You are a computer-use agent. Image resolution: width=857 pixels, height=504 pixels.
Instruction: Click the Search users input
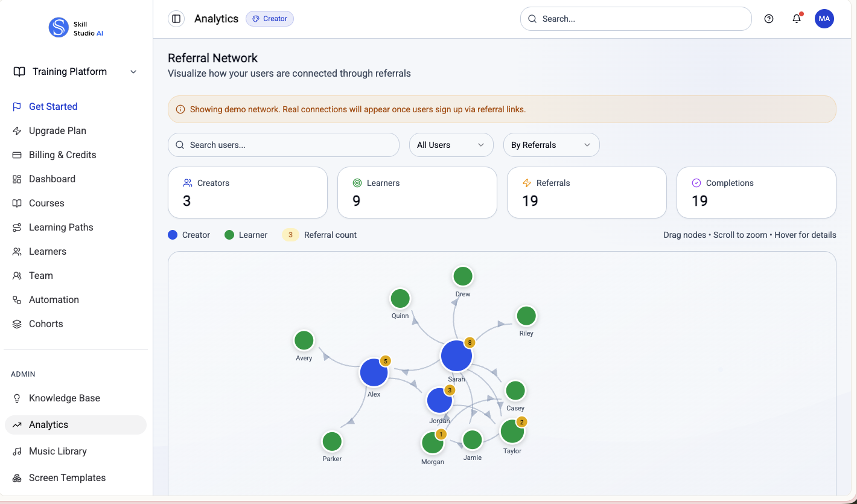tap(284, 145)
